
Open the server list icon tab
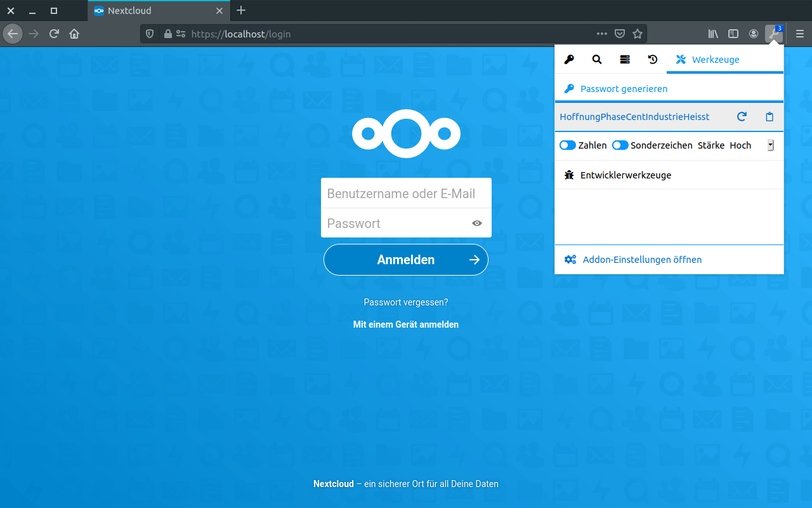(624, 59)
